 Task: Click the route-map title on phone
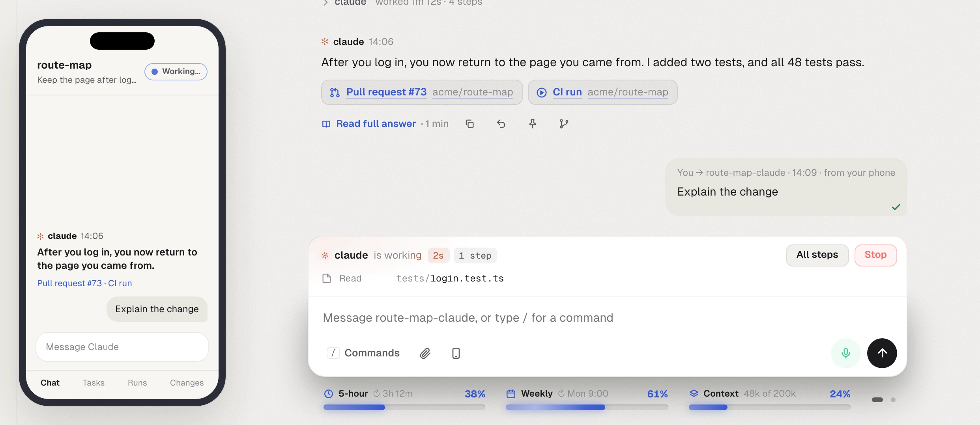pyautogui.click(x=64, y=65)
